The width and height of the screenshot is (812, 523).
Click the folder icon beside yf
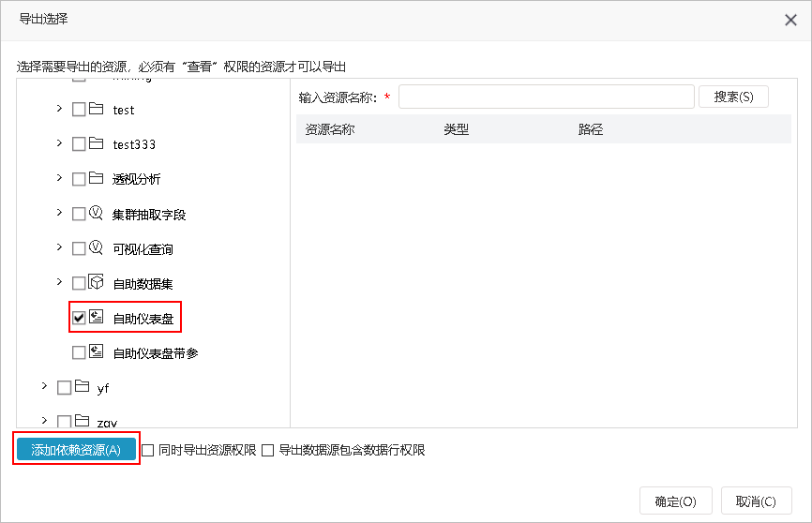[82, 386]
